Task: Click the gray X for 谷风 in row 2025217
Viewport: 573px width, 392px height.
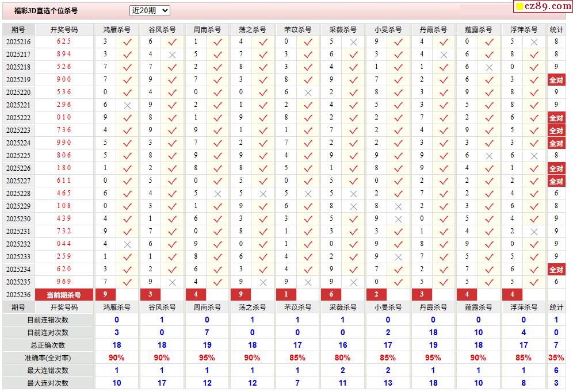Action: click(x=173, y=55)
